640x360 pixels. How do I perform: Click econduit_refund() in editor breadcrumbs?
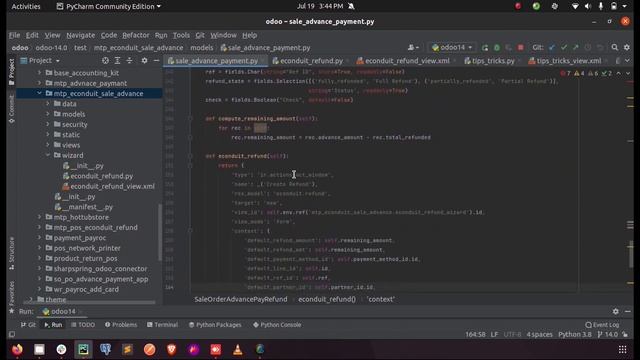(x=327, y=299)
